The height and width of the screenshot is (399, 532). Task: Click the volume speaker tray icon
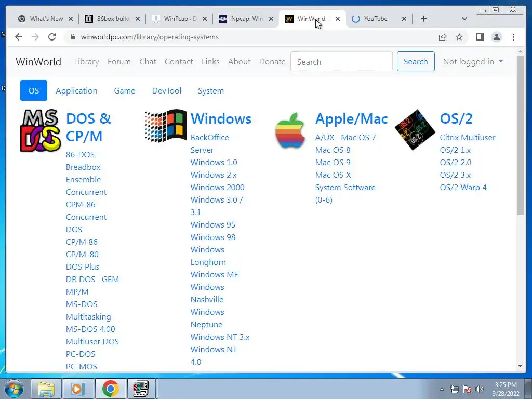click(x=480, y=389)
